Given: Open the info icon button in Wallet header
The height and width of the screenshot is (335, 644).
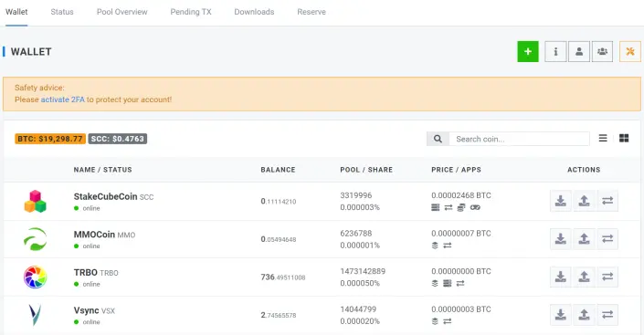Looking at the screenshot, I should [555, 52].
